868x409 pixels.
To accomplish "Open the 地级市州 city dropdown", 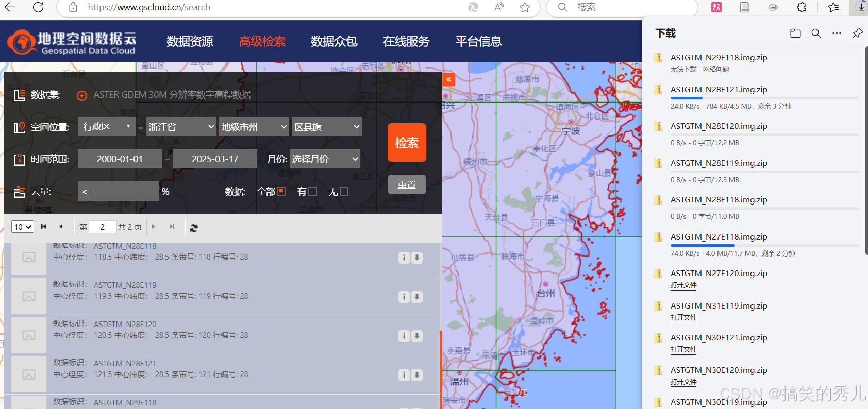I will 254,127.
